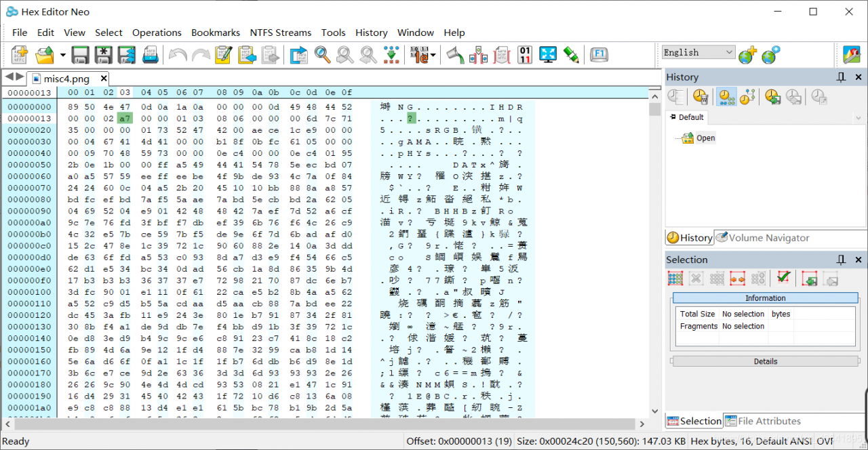The width and height of the screenshot is (868, 450).
Task: Expand the History tabs chevron dropdown
Action: [859, 118]
